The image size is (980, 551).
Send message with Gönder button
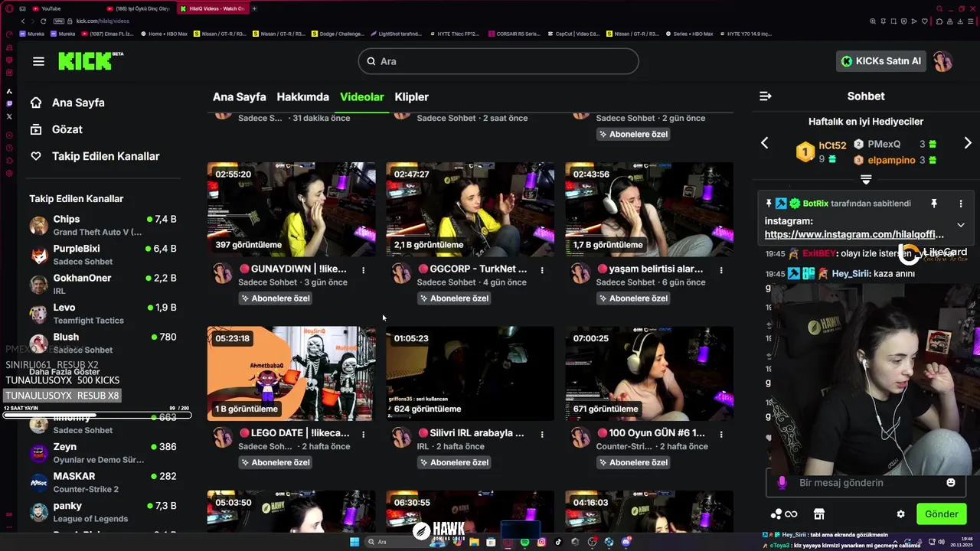pos(941,514)
